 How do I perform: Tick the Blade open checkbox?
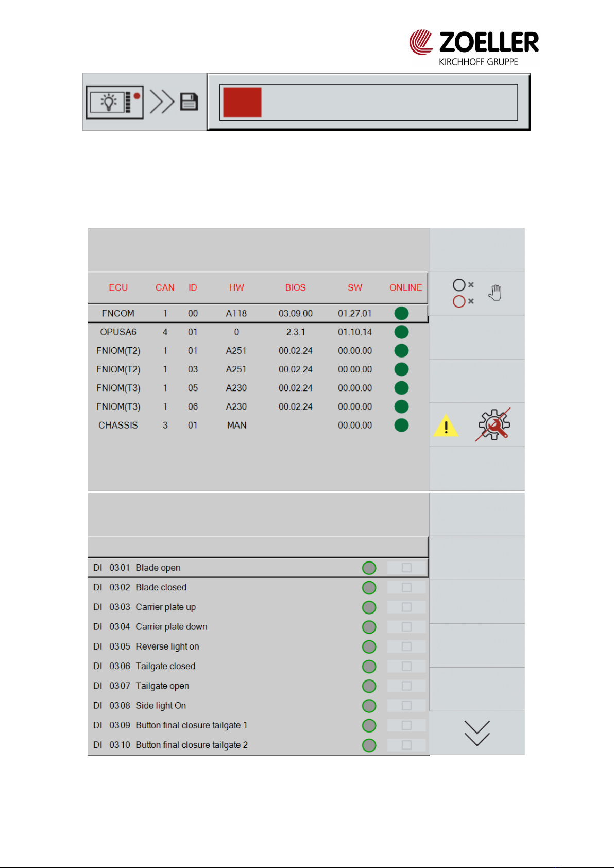click(406, 568)
